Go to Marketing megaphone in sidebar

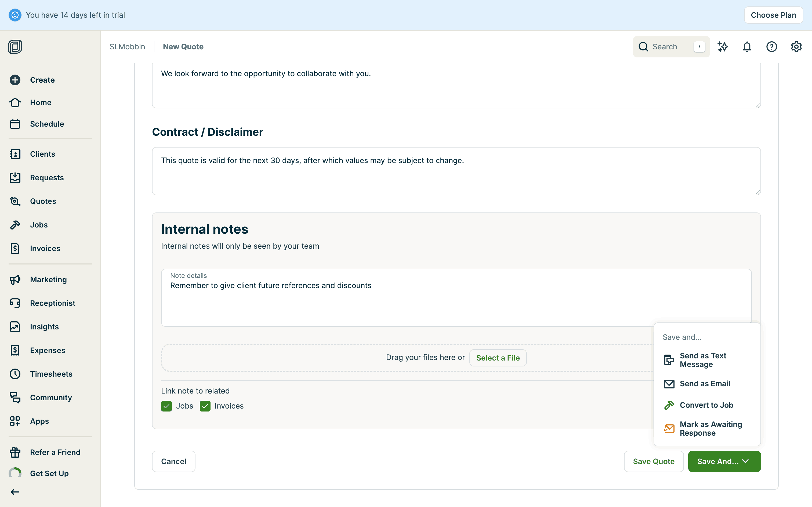(x=15, y=279)
